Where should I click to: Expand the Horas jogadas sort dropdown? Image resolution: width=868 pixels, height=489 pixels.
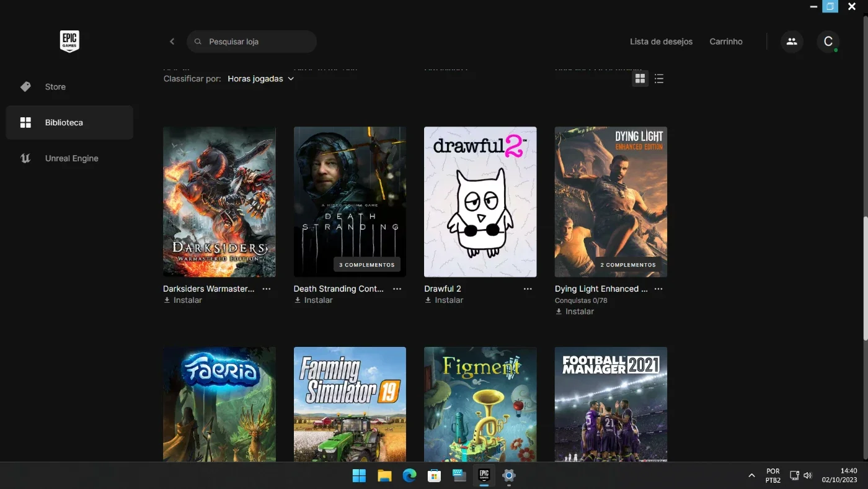[260, 79]
